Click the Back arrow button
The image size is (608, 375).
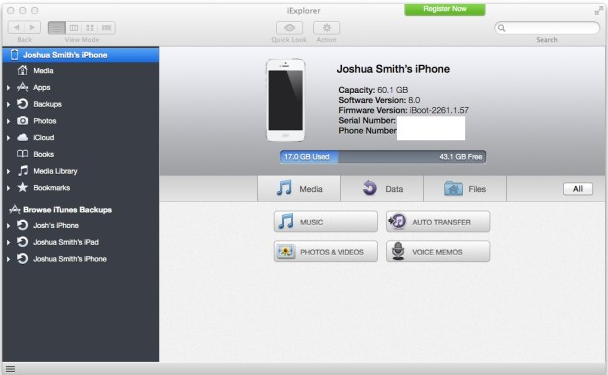point(16,28)
